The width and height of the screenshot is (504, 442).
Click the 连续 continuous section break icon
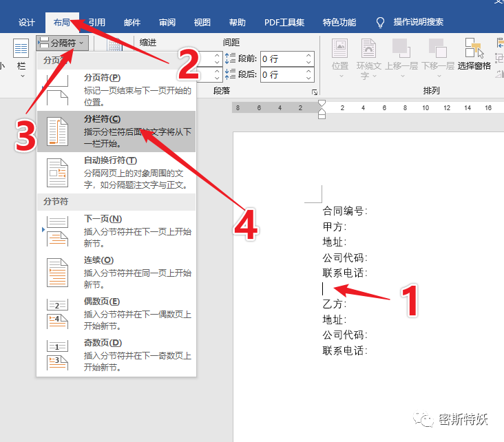tap(57, 271)
